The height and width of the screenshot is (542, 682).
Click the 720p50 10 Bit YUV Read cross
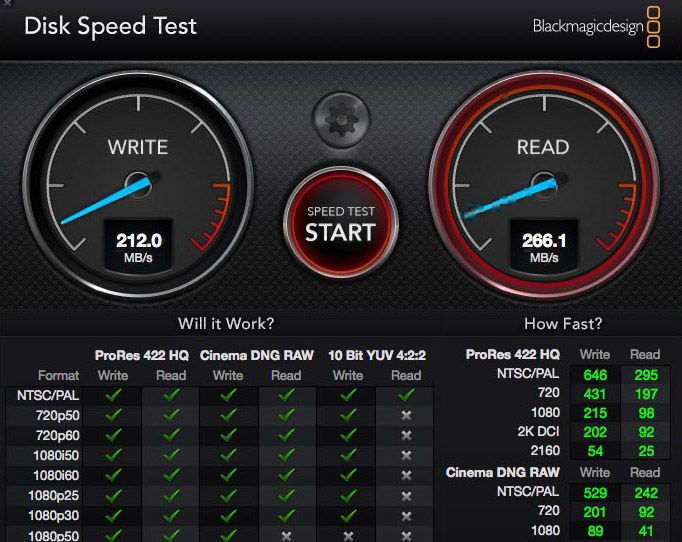coord(406,415)
